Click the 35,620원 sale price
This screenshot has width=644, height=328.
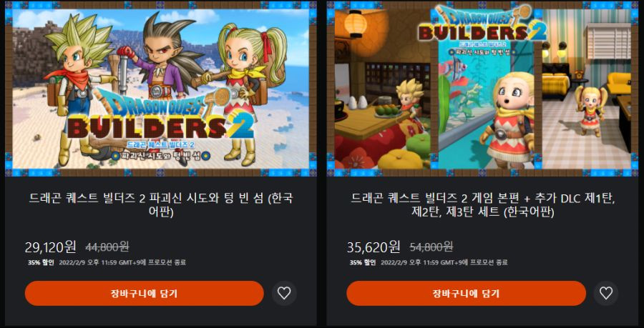tap(374, 247)
